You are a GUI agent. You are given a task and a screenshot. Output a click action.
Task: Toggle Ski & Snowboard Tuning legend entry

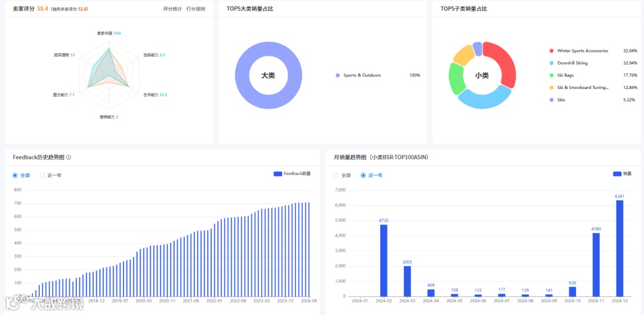(x=578, y=88)
